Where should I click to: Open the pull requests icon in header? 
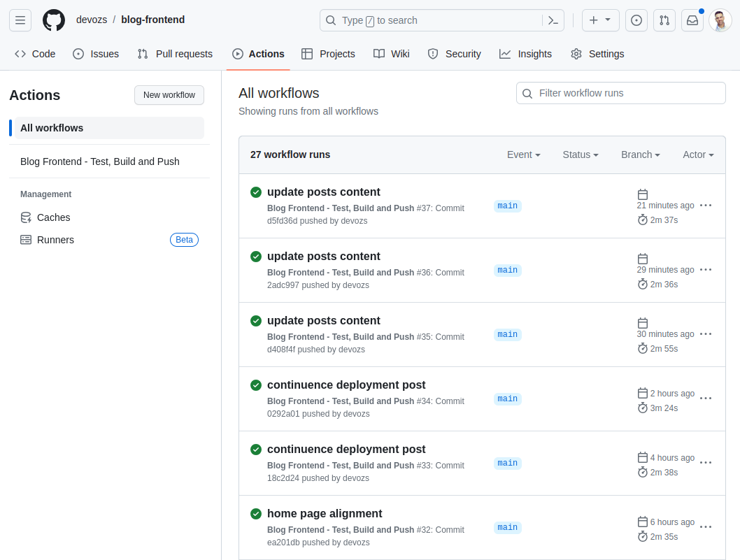(664, 20)
